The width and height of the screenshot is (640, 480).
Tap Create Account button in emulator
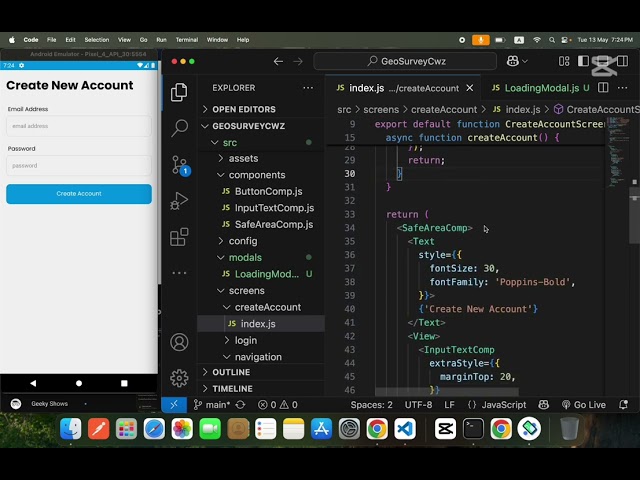tap(79, 193)
